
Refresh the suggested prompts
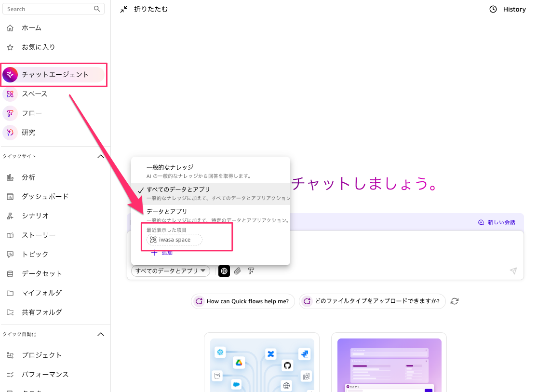[454, 301]
